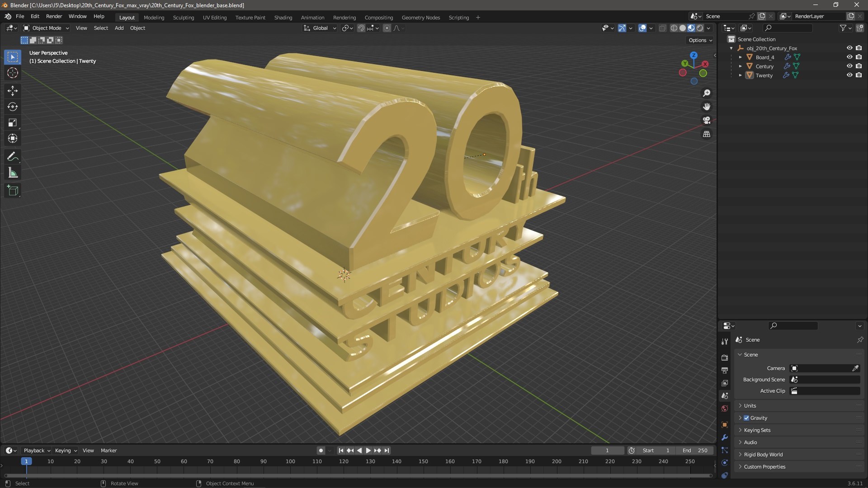Hide Board_4 in viewport with eye icon
Screen dimensions: 868x488
pyautogui.click(x=849, y=57)
